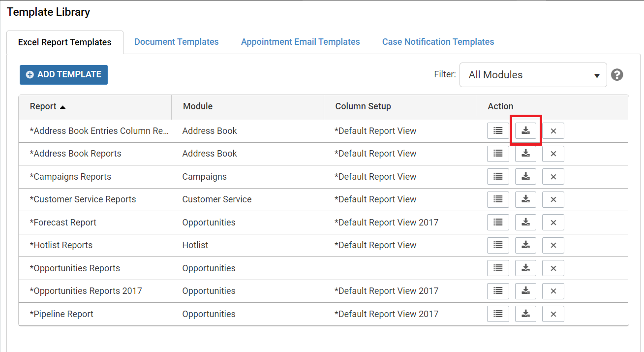Click the Add Template button
Viewport: 644px width, 352px height.
63,75
